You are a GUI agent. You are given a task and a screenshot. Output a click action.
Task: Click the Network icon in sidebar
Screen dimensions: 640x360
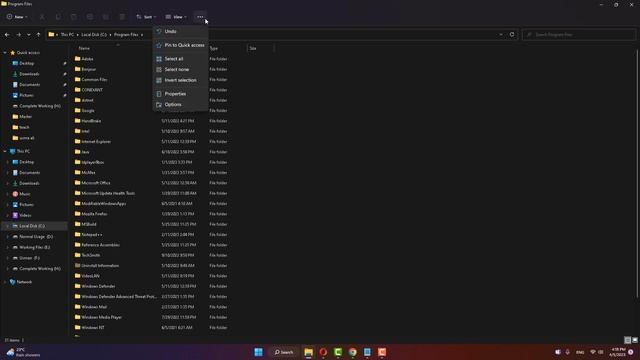point(12,282)
